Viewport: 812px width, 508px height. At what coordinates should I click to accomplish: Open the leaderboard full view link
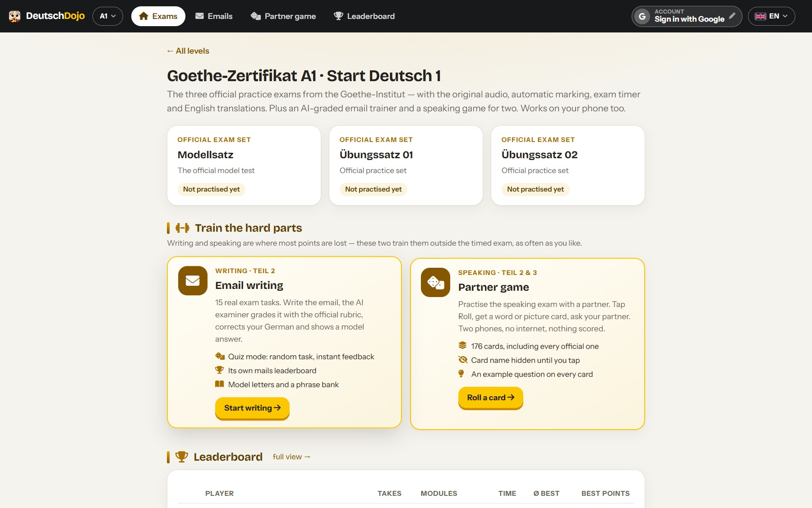point(291,457)
